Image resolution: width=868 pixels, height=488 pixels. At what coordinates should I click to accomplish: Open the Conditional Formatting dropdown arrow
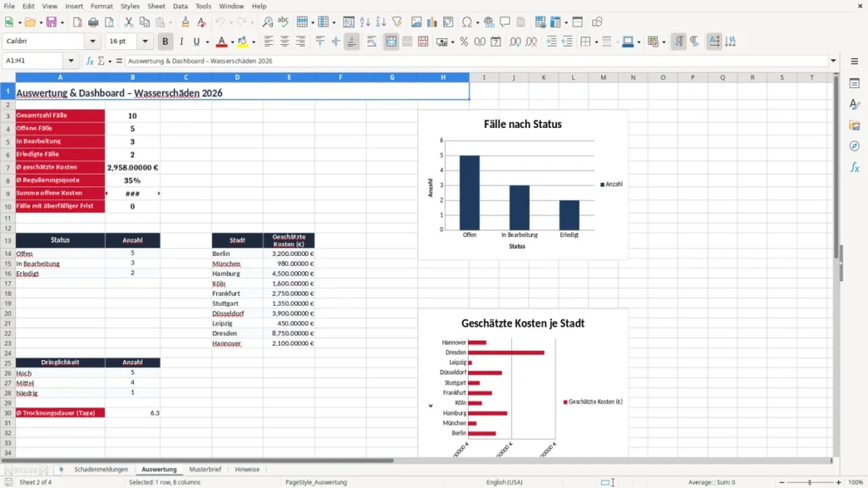click(x=664, y=42)
